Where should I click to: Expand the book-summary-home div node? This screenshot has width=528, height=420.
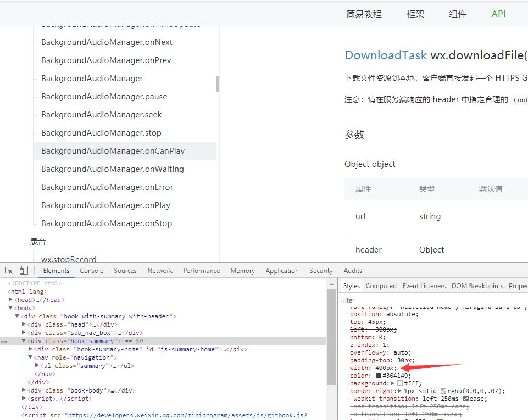click(30, 349)
